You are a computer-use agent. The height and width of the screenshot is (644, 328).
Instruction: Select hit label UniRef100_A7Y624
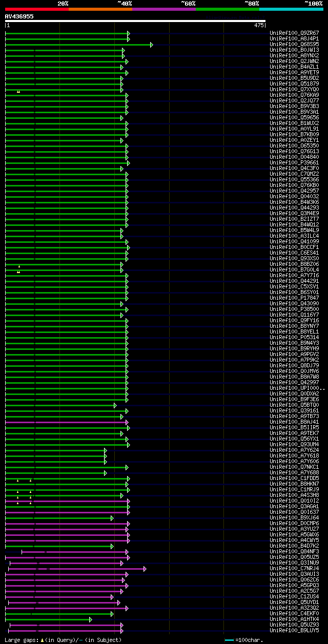[294, 450]
